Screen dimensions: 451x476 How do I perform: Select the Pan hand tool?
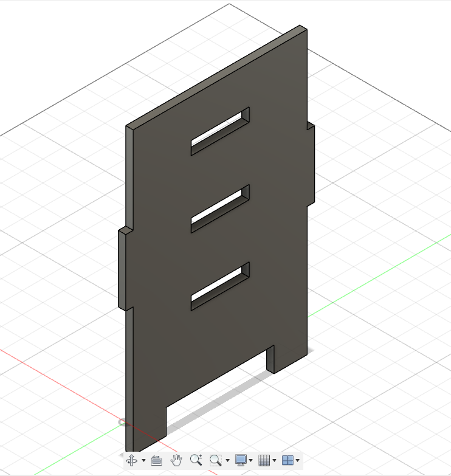tap(176, 460)
